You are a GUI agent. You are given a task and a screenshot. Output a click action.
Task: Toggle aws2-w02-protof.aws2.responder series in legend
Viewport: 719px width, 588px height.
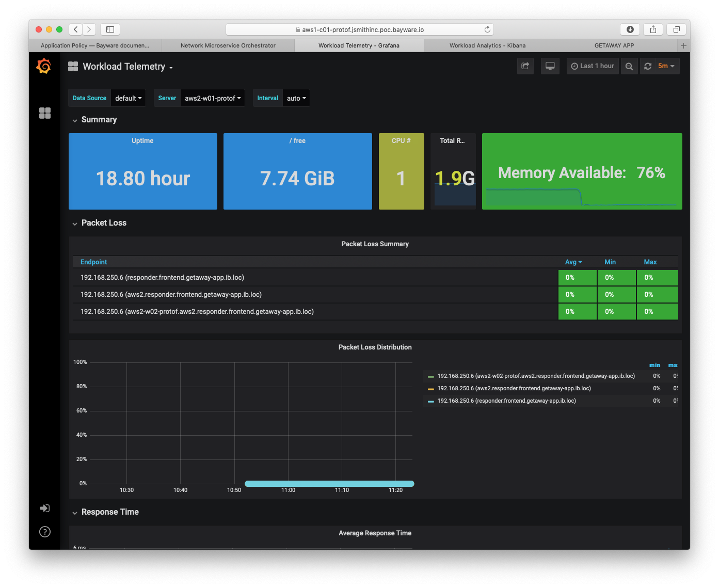[x=536, y=376]
